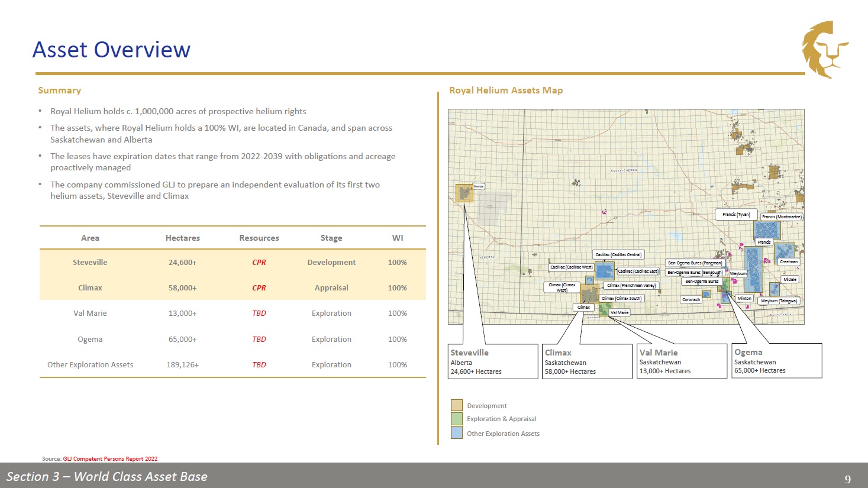This screenshot has width=868, height=488.
Task: Click the Steveville callout box below the map
Action: 492,361
